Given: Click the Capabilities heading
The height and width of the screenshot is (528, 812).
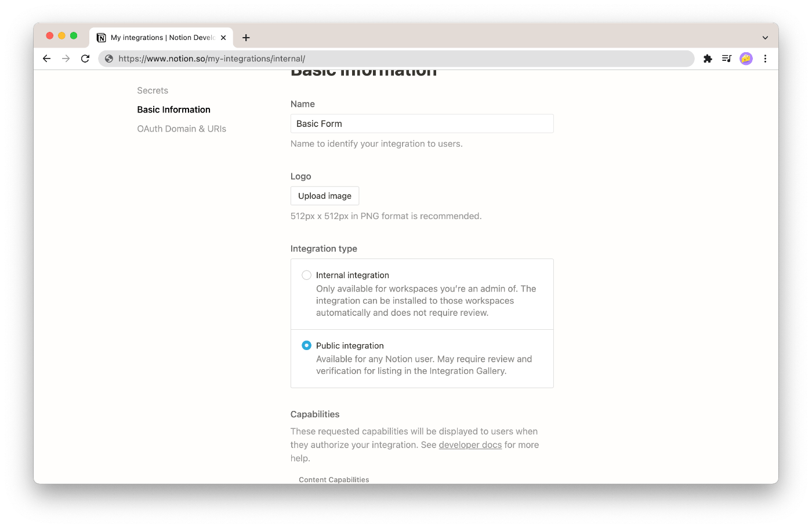Looking at the screenshot, I should pyautogui.click(x=315, y=414).
